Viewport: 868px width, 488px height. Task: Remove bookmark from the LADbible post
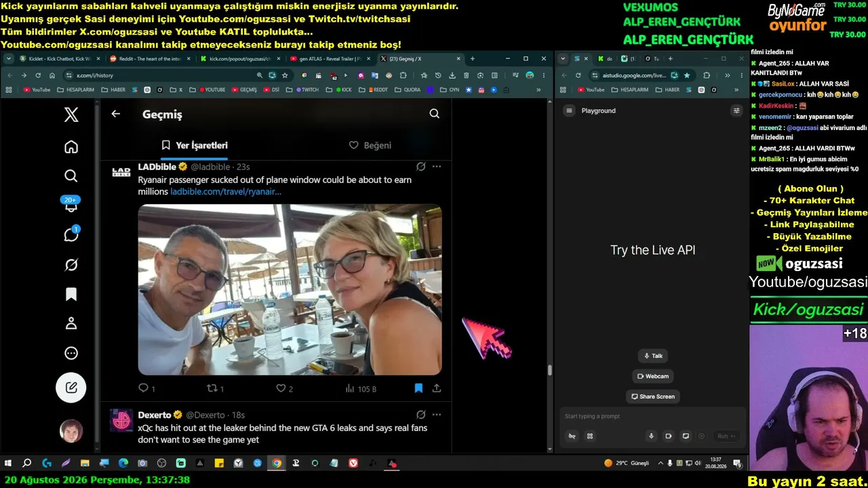pos(418,388)
